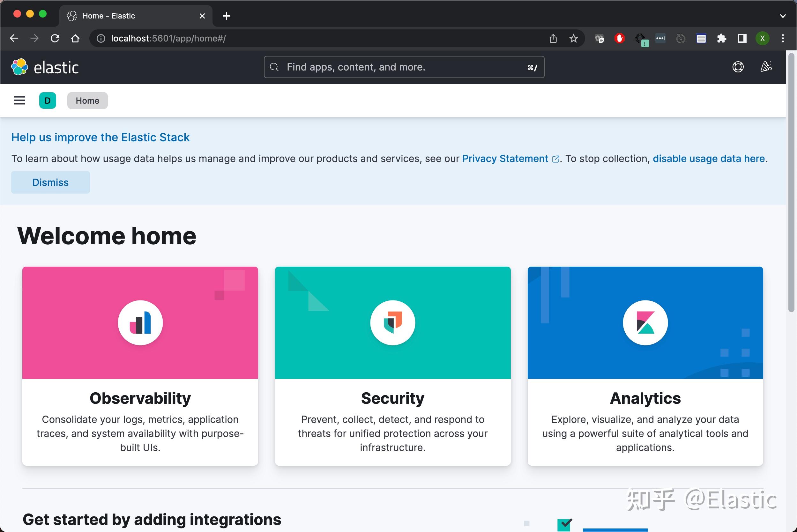The height and width of the screenshot is (532, 797).
Task: Click the What's New party popper icon
Action: (x=766, y=67)
